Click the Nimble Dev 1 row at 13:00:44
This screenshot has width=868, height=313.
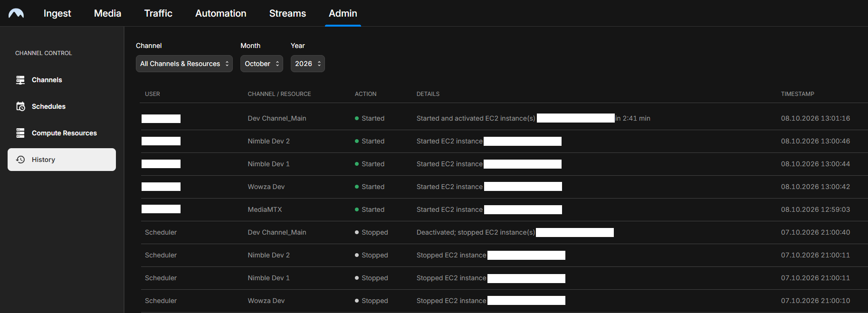click(x=505, y=164)
